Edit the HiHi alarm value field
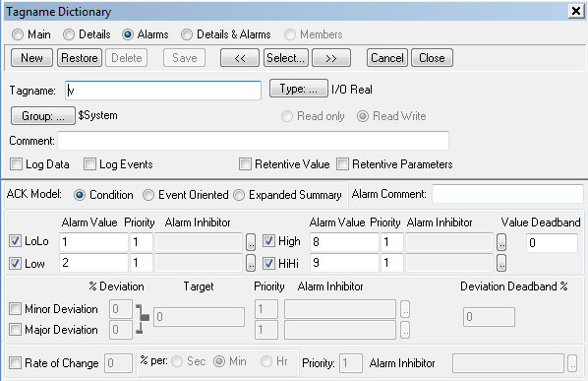588x381 pixels. pyautogui.click(x=344, y=263)
